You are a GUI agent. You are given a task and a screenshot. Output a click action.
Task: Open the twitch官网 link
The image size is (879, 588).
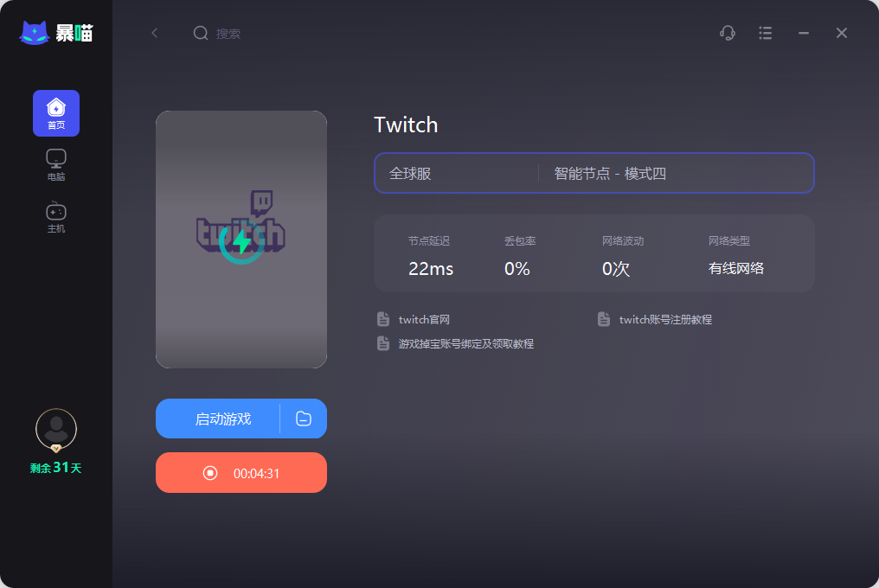pyautogui.click(x=424, y=319)
